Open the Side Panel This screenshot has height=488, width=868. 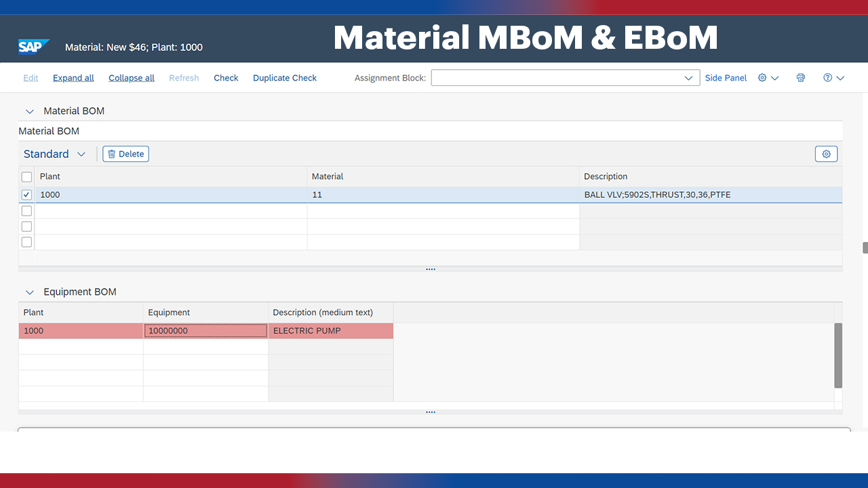click(x=725, y=77)
